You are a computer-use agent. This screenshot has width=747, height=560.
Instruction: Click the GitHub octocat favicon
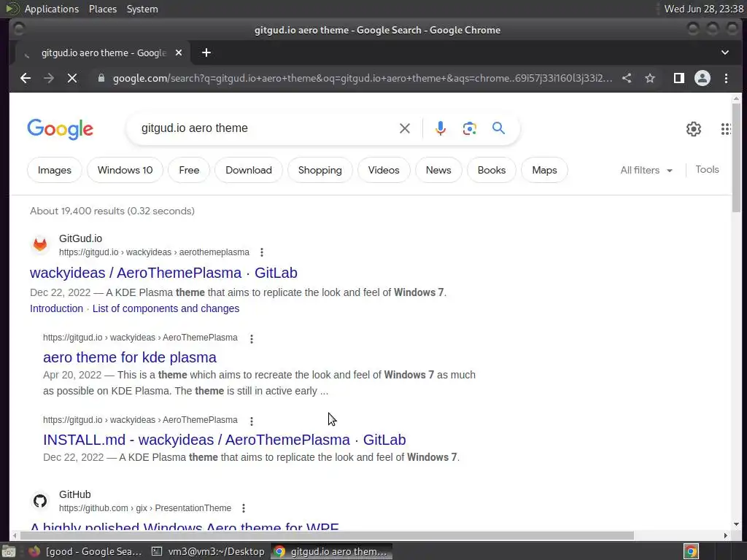point(40,501)
